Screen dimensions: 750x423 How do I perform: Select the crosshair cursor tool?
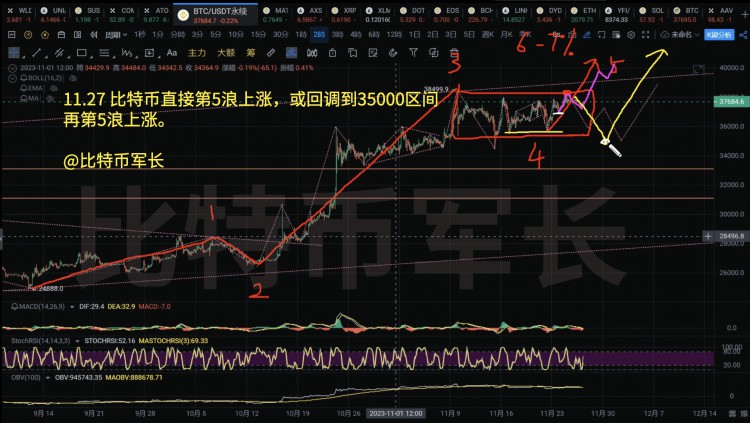[14, 53]
